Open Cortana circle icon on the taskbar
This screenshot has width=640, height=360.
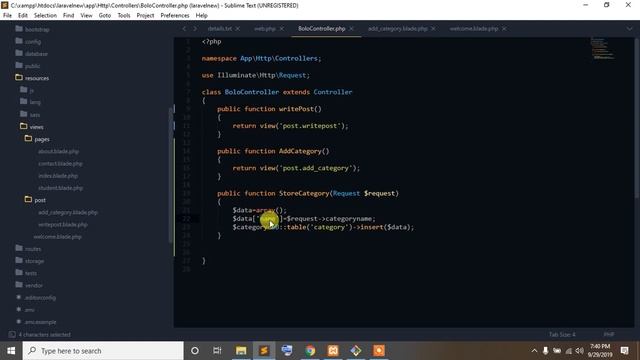195,351
